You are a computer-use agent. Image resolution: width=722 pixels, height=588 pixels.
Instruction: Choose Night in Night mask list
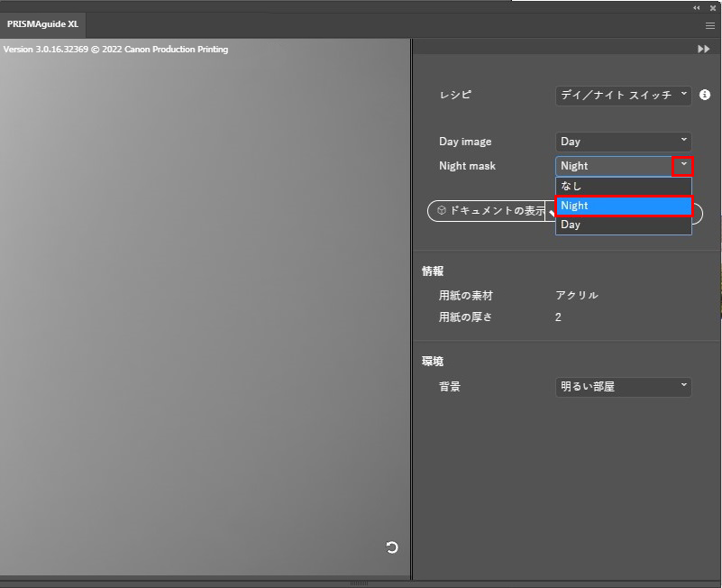point(624,206)
